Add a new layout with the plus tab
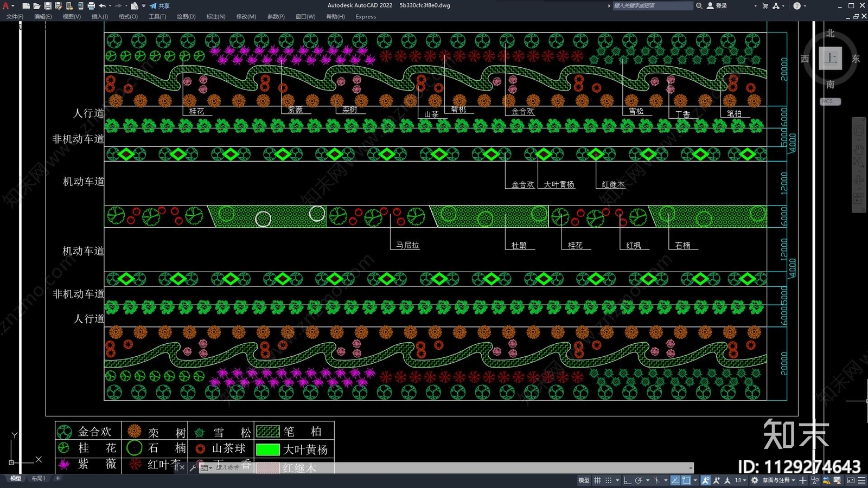 [58, 478]
